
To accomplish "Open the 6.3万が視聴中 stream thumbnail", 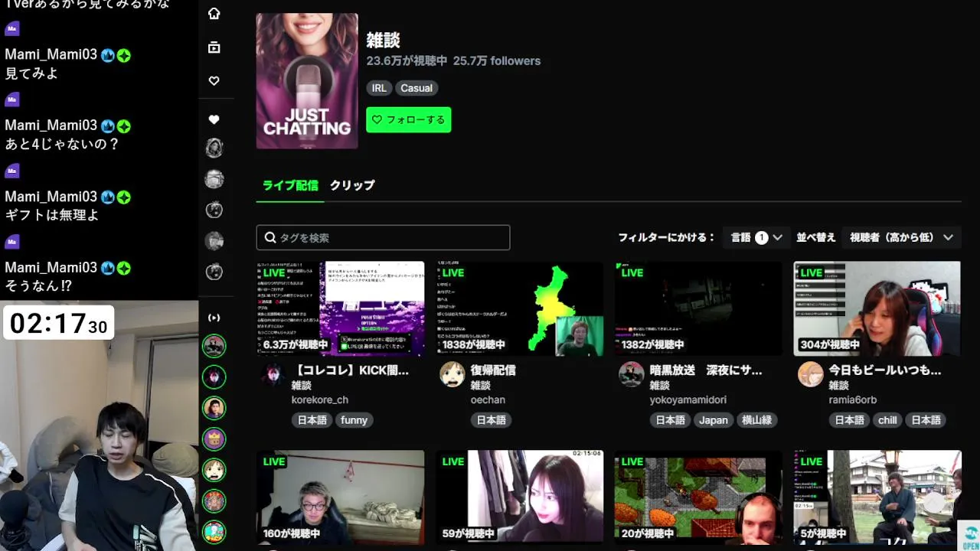I will 340,308.
